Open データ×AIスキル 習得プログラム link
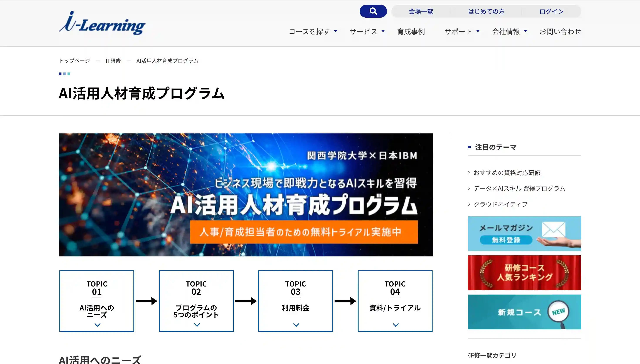 click(519, 189)
